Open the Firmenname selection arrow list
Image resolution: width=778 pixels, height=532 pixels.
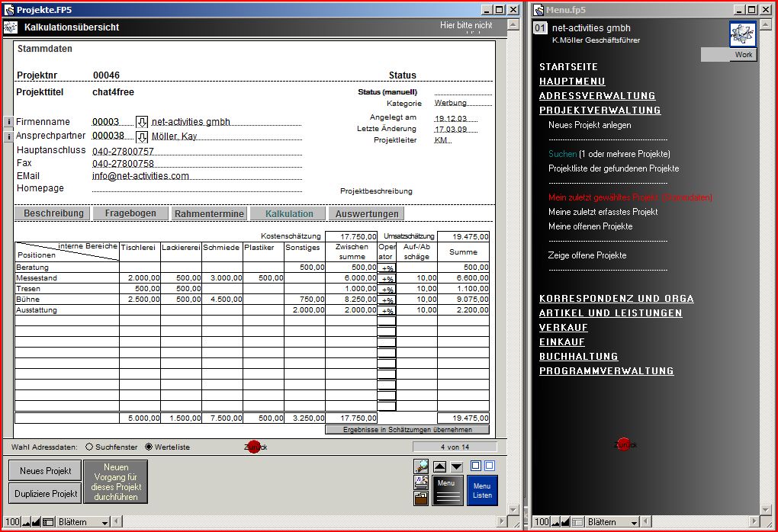pyautogui.click(x=142, y=122)
